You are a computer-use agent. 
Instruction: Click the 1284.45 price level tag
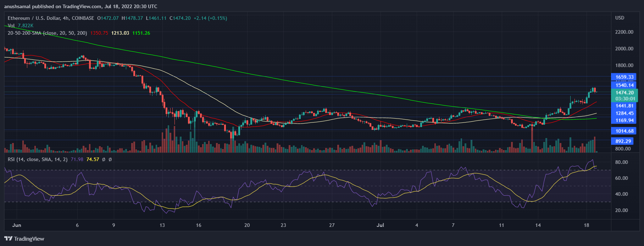[x=624, y=113]
